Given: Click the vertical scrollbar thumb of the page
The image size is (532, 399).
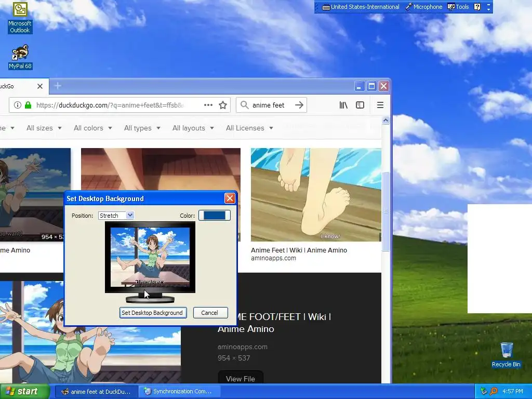Looking at the screenshot, I should pos(385,211).
